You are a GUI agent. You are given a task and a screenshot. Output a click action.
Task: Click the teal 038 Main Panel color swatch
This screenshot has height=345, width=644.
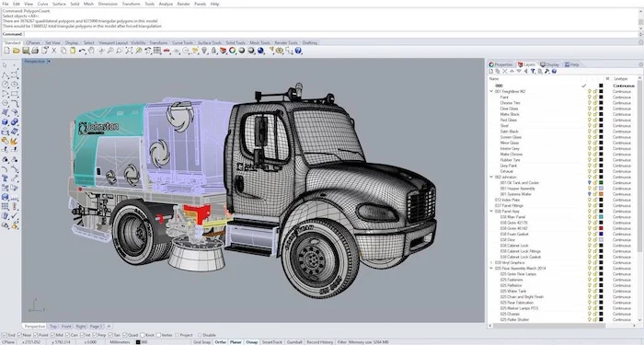(601, 217)
